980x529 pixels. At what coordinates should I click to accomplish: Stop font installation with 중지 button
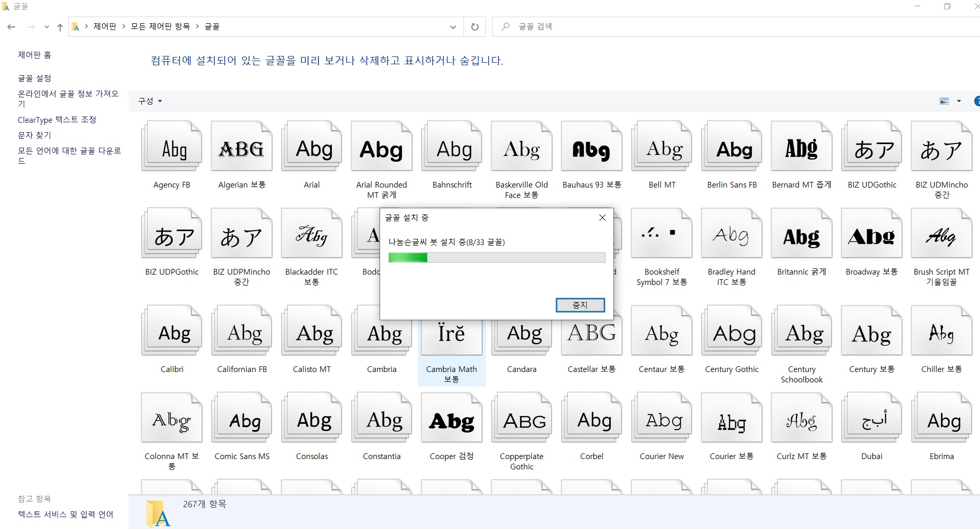pos(580,305)
